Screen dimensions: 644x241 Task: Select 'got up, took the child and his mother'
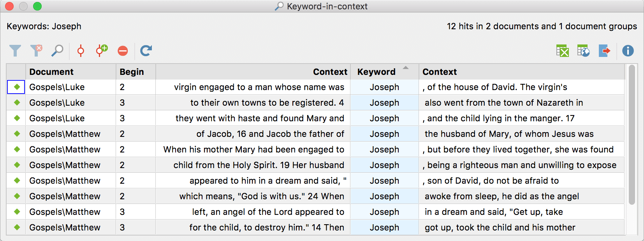[x=500, y=227]
